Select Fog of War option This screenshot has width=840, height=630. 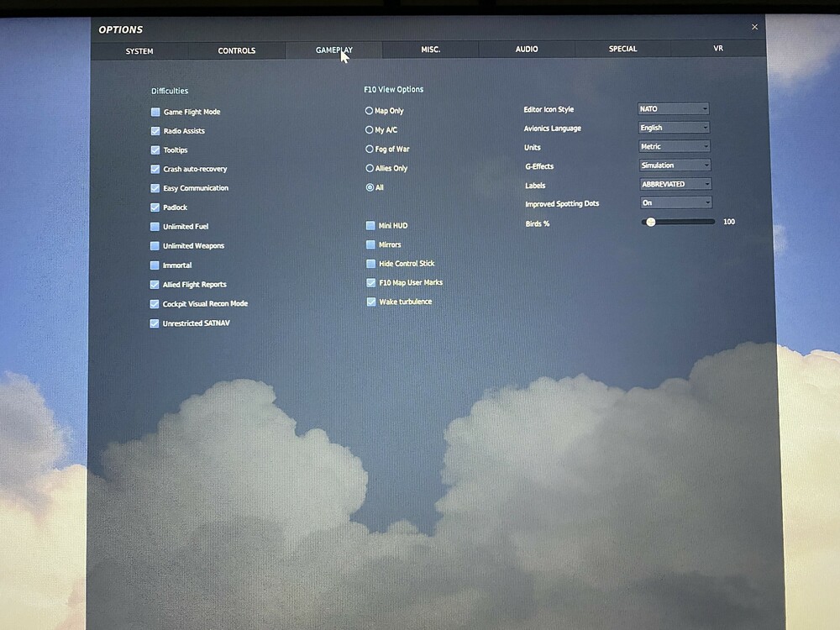pyautogui.click(x=370, y=149)
